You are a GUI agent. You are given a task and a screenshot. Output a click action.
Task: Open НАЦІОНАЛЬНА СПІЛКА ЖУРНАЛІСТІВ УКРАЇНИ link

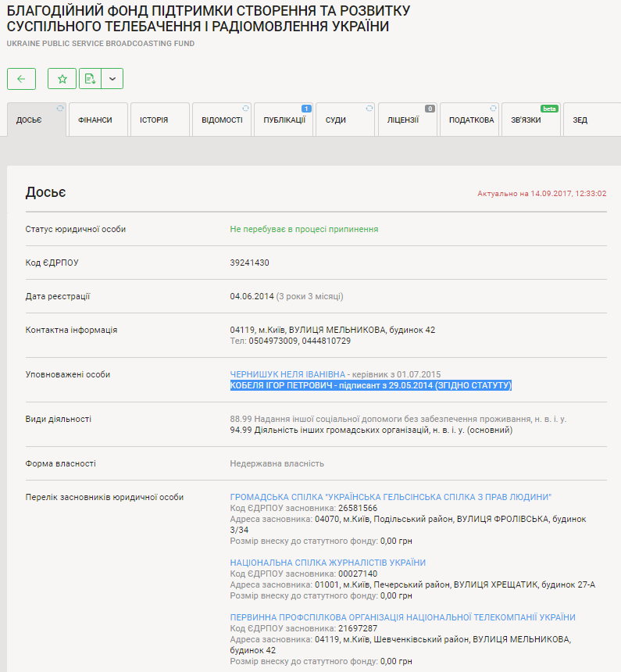[x=328, y=563]
